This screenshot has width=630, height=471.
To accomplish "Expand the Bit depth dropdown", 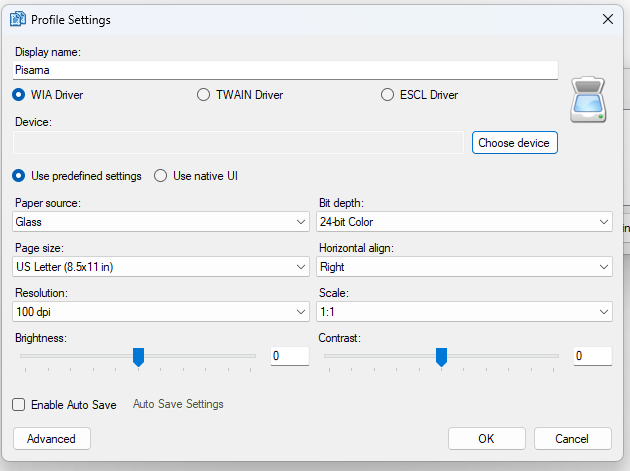I will coord(464,222).
